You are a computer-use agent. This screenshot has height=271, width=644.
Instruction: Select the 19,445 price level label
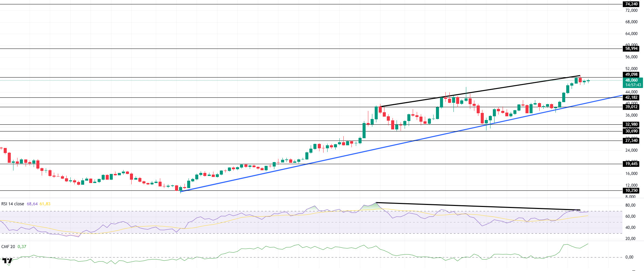631,164
